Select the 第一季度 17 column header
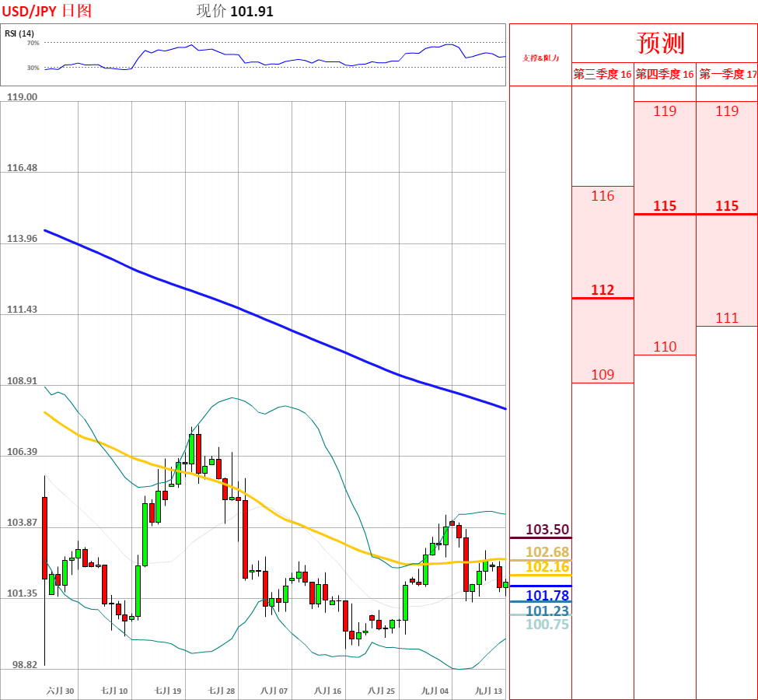This screenshot has width=758, height=700. (728, 74)
